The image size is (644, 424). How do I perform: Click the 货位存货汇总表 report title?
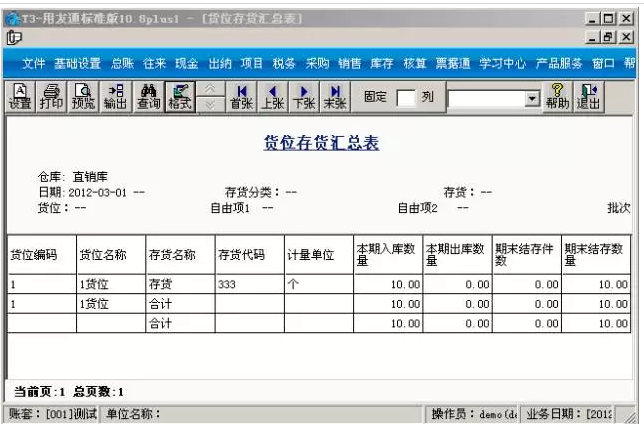point(321,143)
